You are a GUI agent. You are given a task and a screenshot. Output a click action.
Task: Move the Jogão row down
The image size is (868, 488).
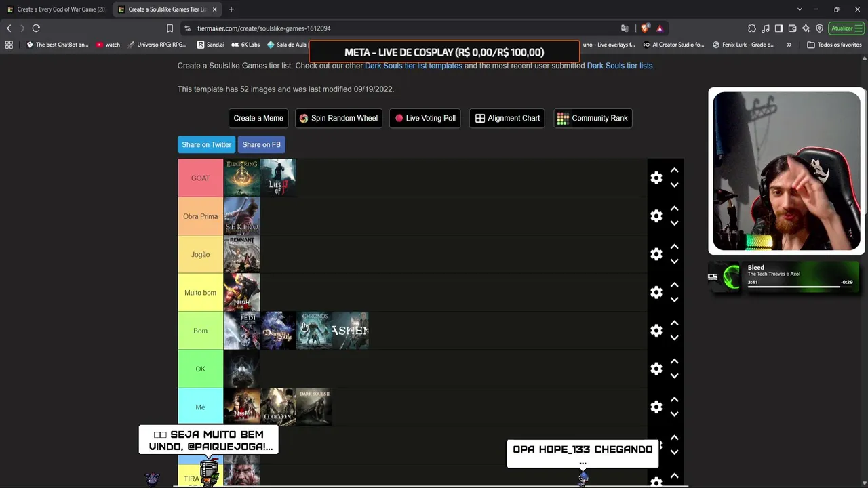[x=674, y=261]
